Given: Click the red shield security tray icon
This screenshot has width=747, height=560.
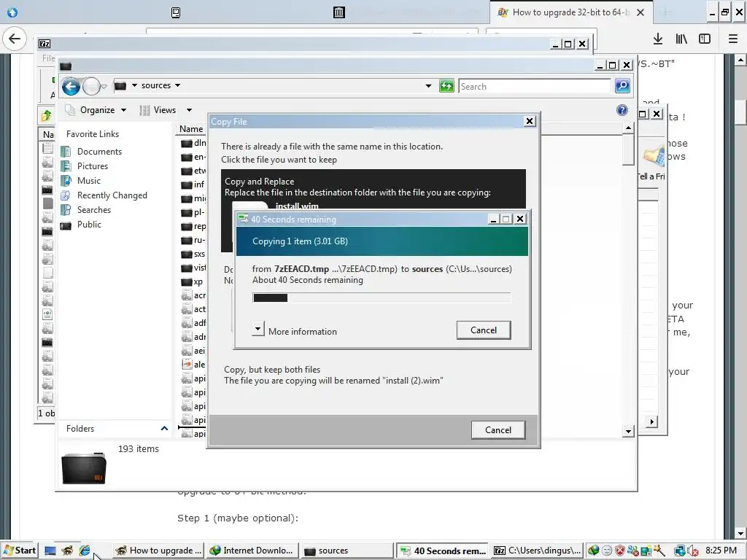Looking at the screenshot, I should pos(620,551).
